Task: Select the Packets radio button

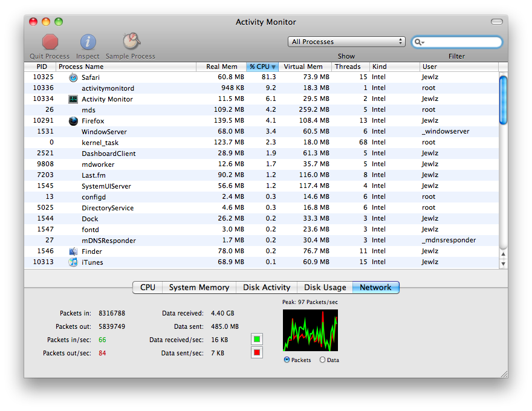Action: coord(287,360)
